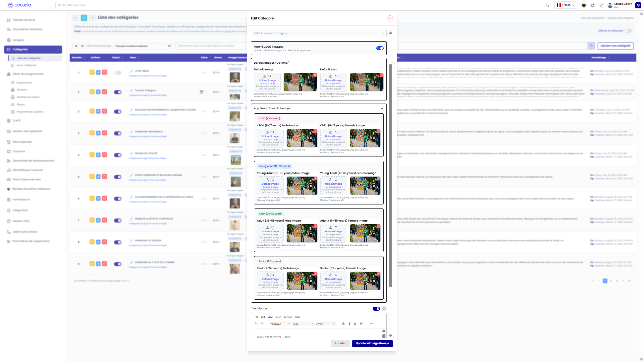The image size is (644, 362).
Task: Click the editor Redo arrow
Action: pyautogui.click(x=262, y=324)
